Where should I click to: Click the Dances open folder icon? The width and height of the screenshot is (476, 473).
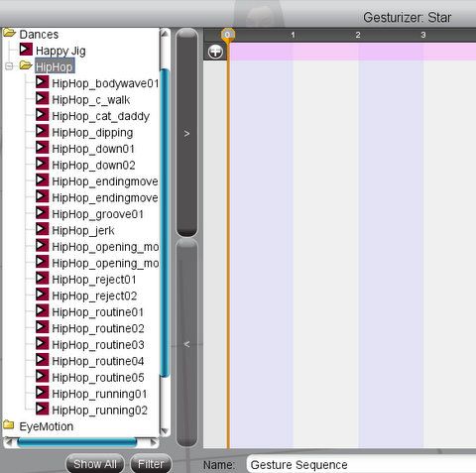click(x=9, y=33)
